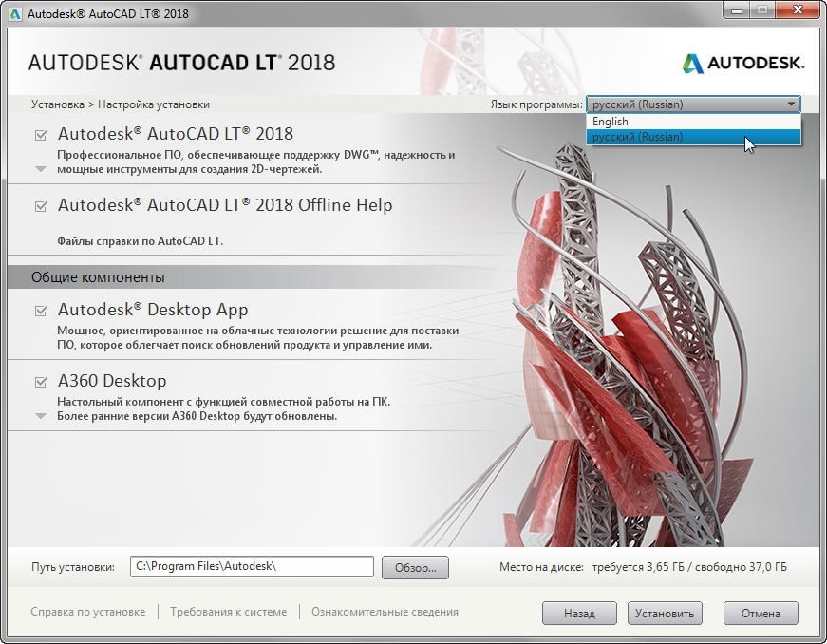
Task: Close the installer window
Action: [798, 10]
